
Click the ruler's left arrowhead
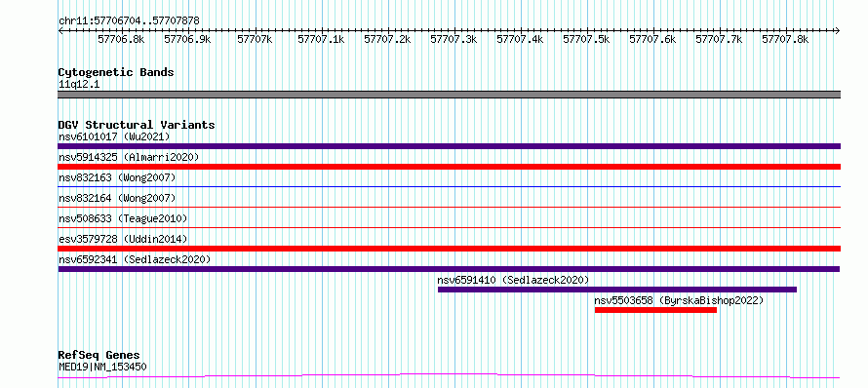click(x=60, y=31)
